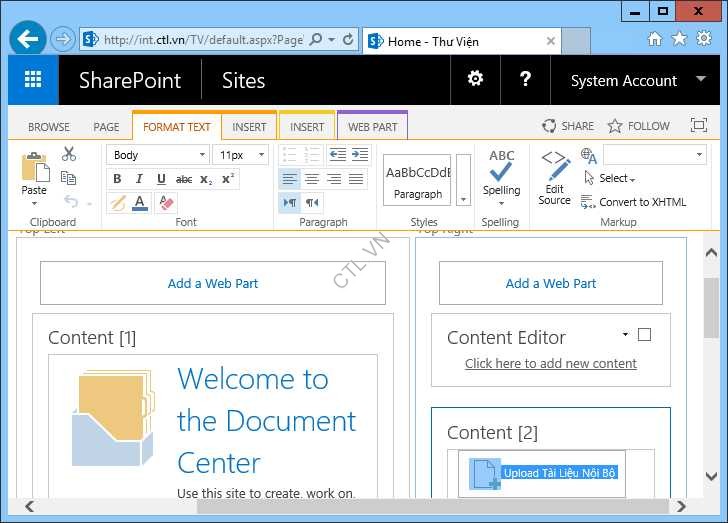This screenshot has width=728, height=523.
Task: Click 'Click here to add new content' link
Action: (x=550, y=363)
